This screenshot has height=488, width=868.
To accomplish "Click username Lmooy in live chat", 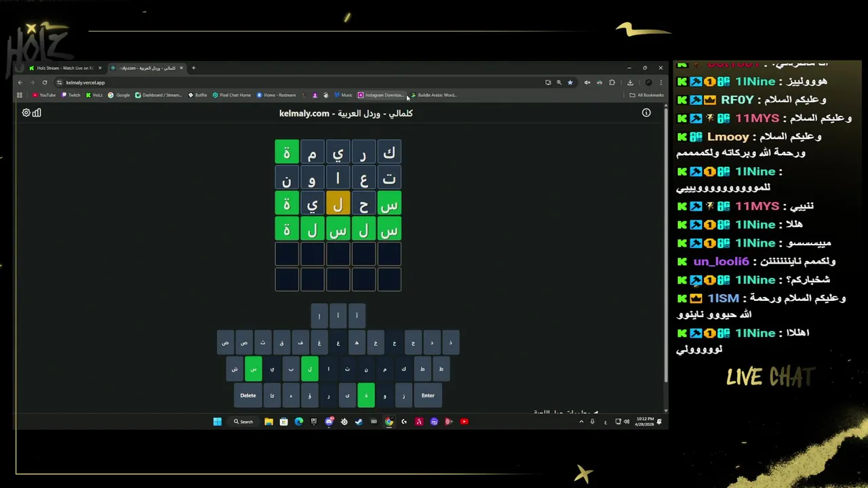I will tap(728, 136).
